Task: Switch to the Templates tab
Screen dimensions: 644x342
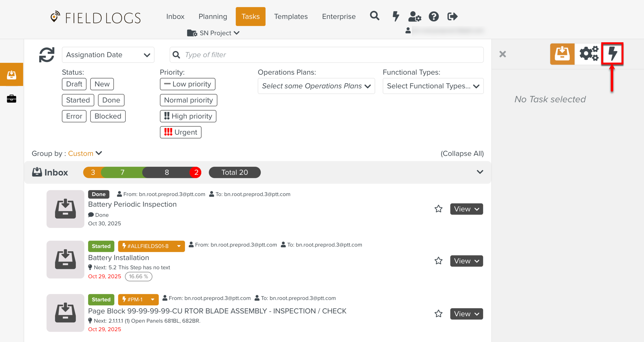Action: [x=291, y=16]
